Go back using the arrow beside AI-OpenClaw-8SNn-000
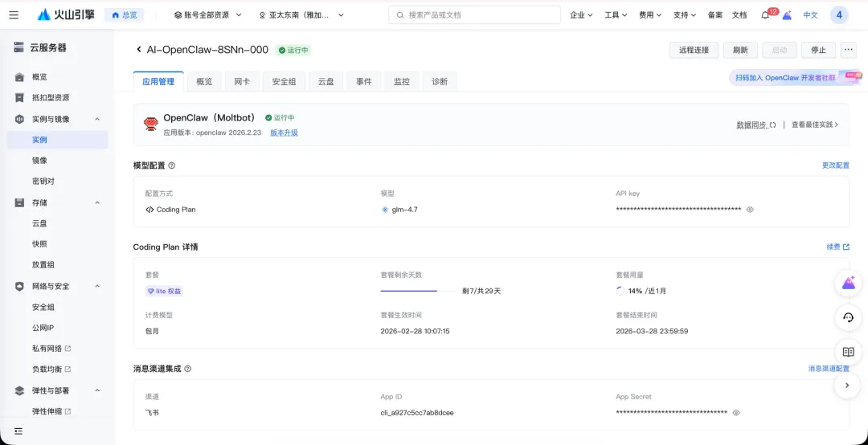 (139, 50)
